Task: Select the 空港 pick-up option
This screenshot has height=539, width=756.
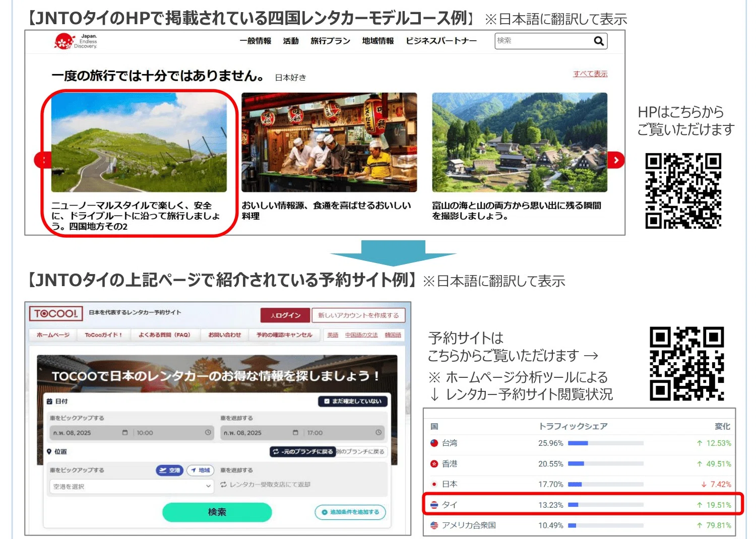Action: [169, 470]
